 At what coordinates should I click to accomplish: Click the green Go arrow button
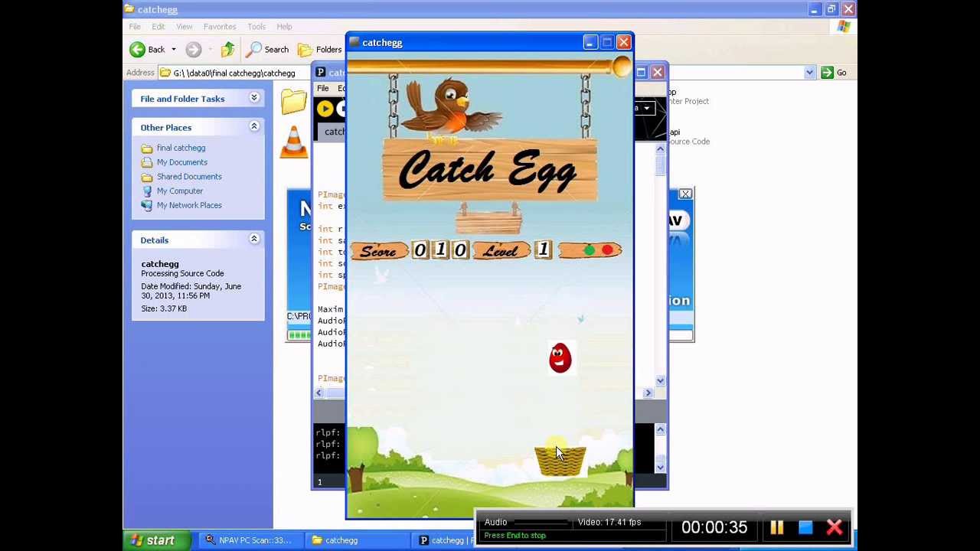[827, 73]
